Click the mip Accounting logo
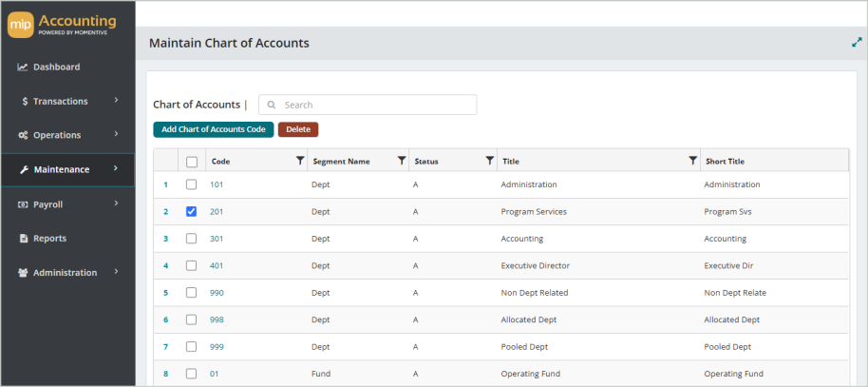Viewport: 868px width, 387px height. tap(62, 25)
